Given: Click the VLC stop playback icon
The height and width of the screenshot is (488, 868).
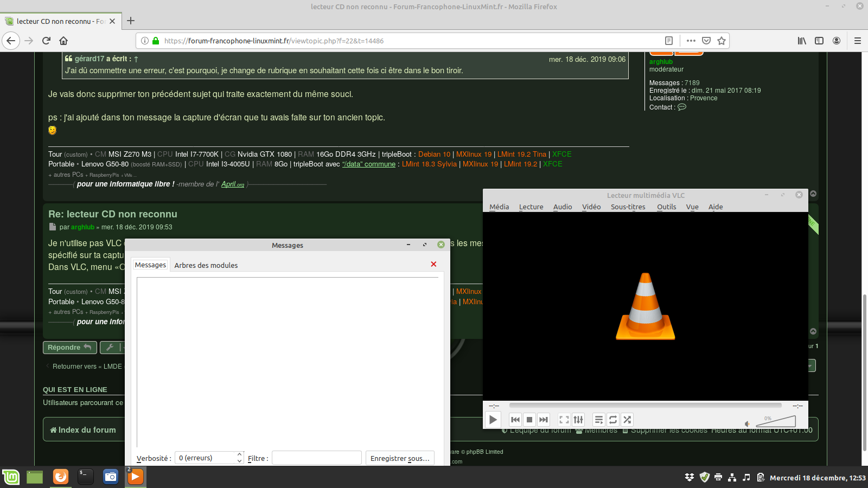Looking at the screenshot, I should click(x=529, y=420).
